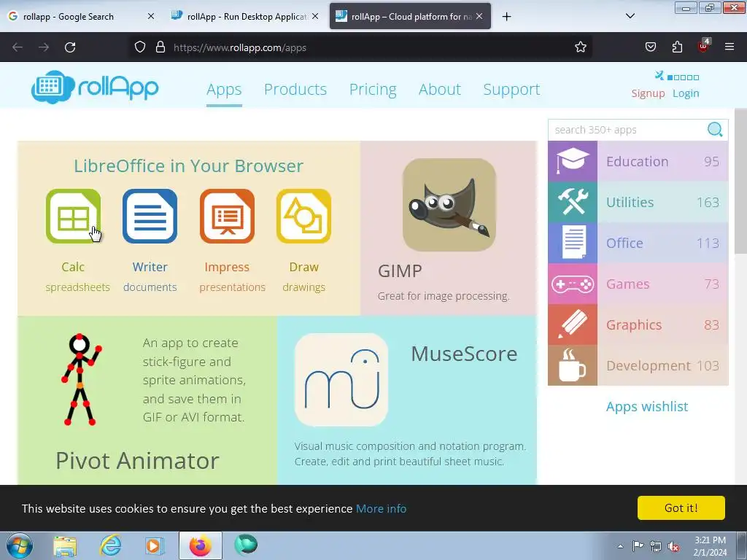The image size is (747, 560).
Task: Click the Pivot Animator stick figure
Action: pyautogui.click(x=80, y=379)
